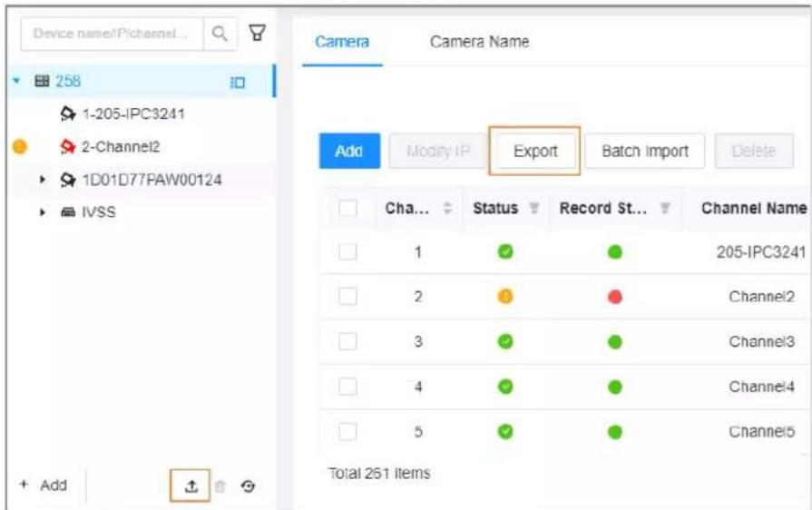Tick the checkbox for channel 4 row
The width and height of the screenshot is (812, 510).
pyautogui.click(x=347, y=387)
